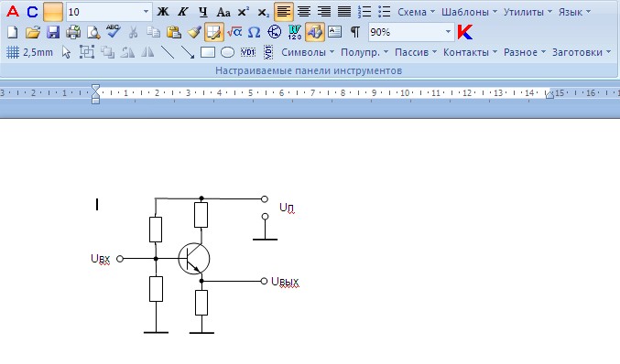This screenshot has height=364, width=620.
Task: Open the Заготовки list
Action: 582,52
